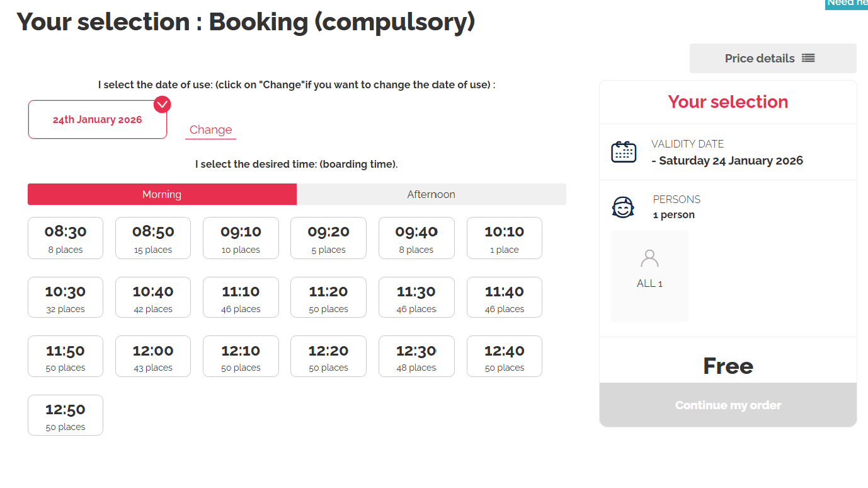868x488 pixels.
Task: Click the calendar icon beside Validity Date
Action: pyautogui.click(x=624, y=152)
